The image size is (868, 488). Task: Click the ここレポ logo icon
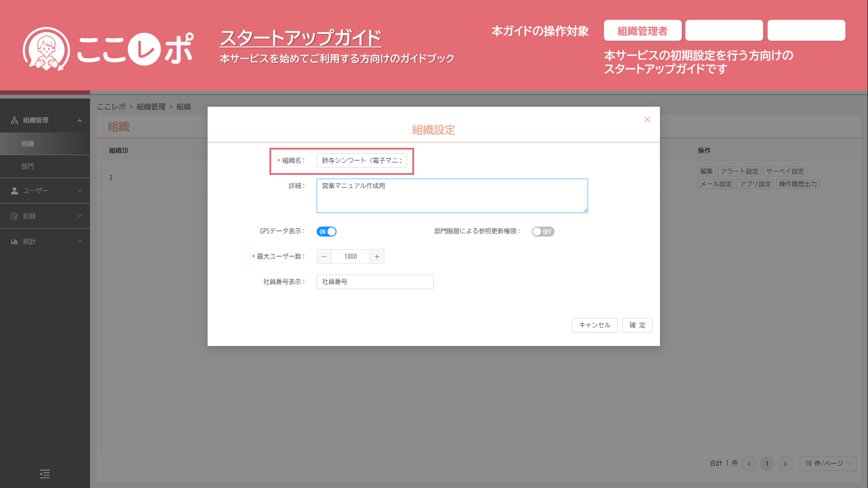pos(46,49)
